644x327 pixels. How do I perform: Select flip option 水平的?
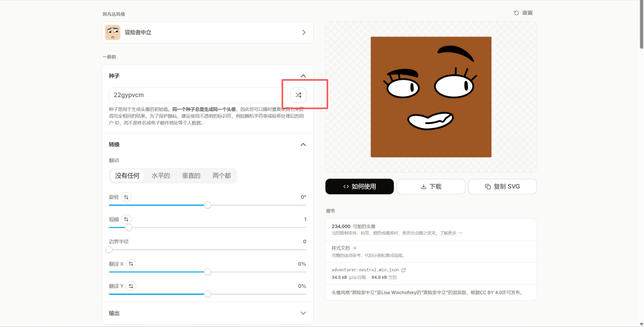160,176
